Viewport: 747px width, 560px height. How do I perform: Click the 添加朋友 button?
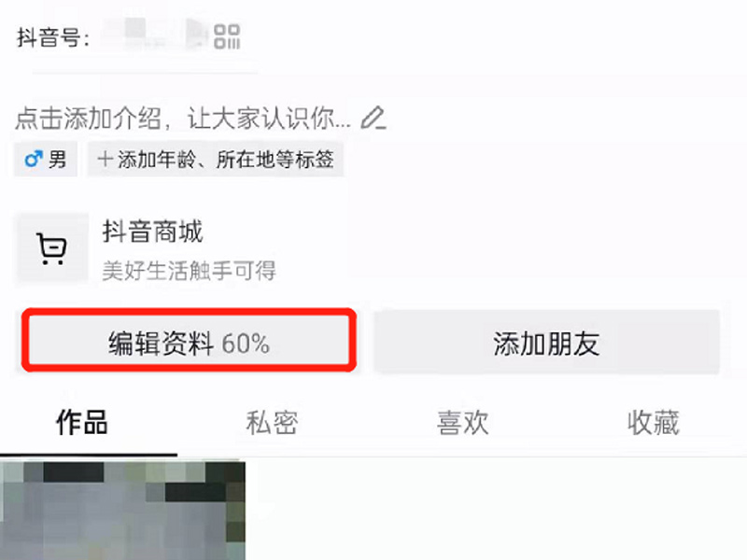546,342
